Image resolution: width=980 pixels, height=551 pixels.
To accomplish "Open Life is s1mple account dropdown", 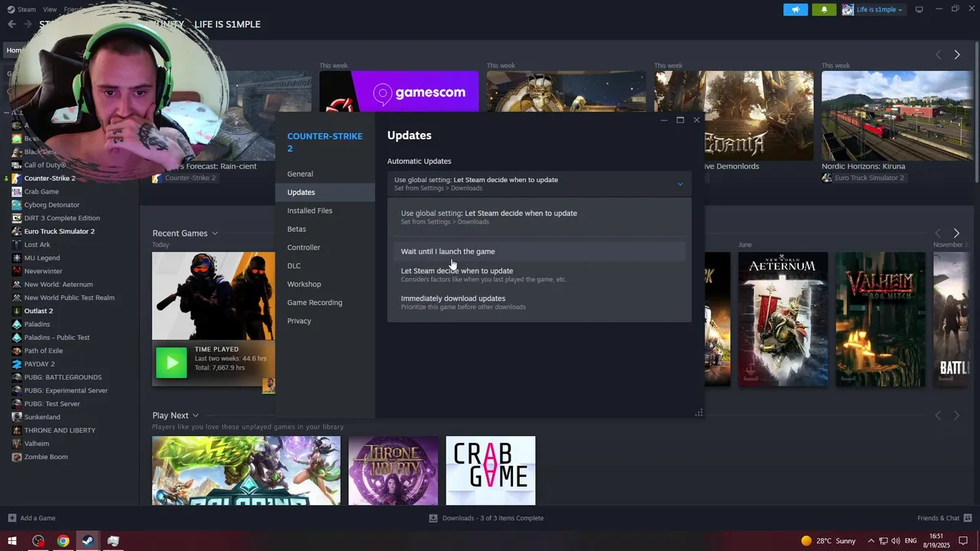I will tap(873, 9).
